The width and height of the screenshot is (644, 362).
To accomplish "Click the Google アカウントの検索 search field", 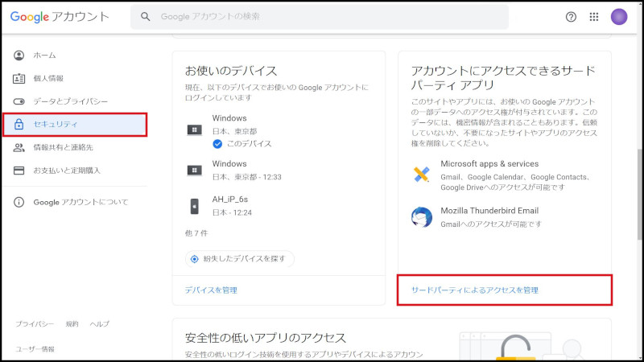I will point(322,17).
